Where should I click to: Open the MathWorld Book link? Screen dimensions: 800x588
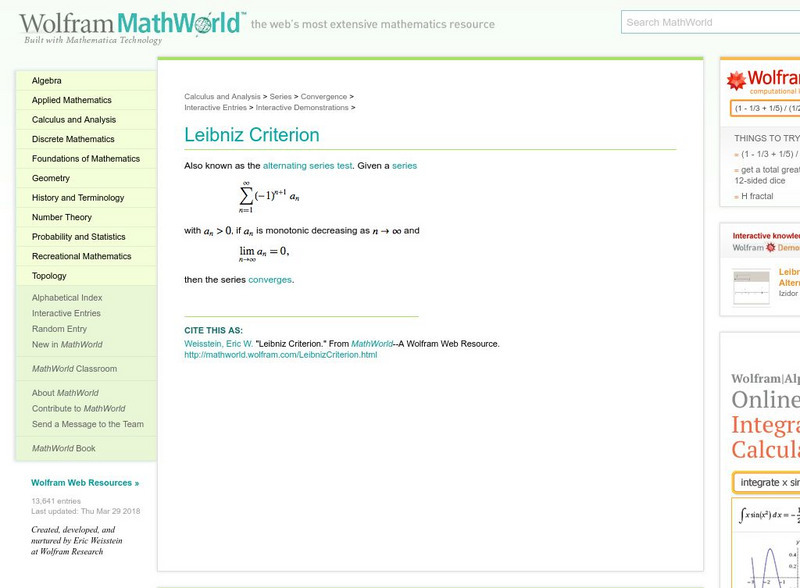click(x=64, y=448)
